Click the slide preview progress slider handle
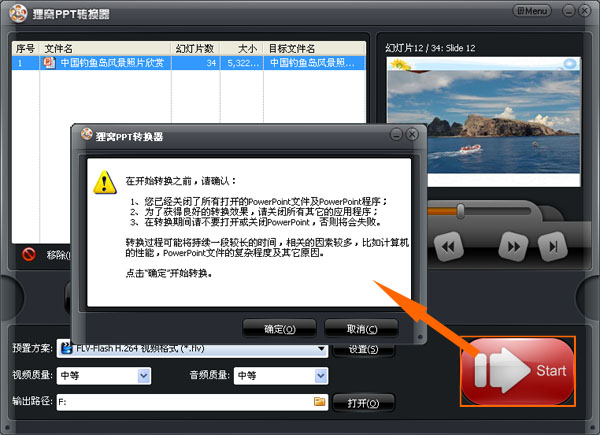The image size is (600, 435). (461, 211)
